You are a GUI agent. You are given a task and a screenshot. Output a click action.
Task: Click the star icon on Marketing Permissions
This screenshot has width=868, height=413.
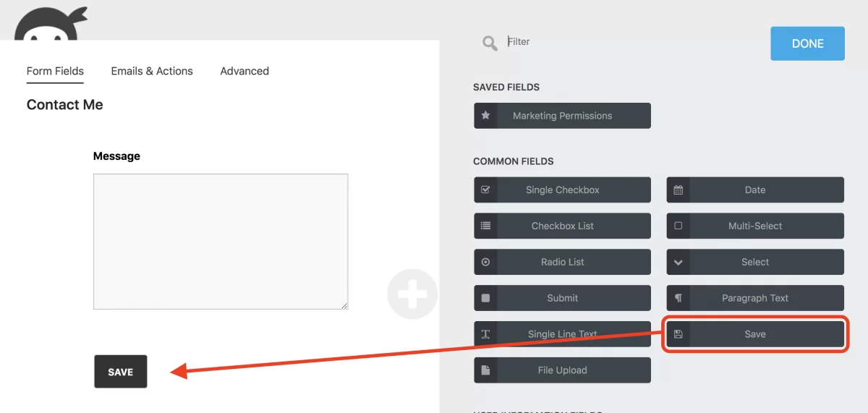click(485, 116)
